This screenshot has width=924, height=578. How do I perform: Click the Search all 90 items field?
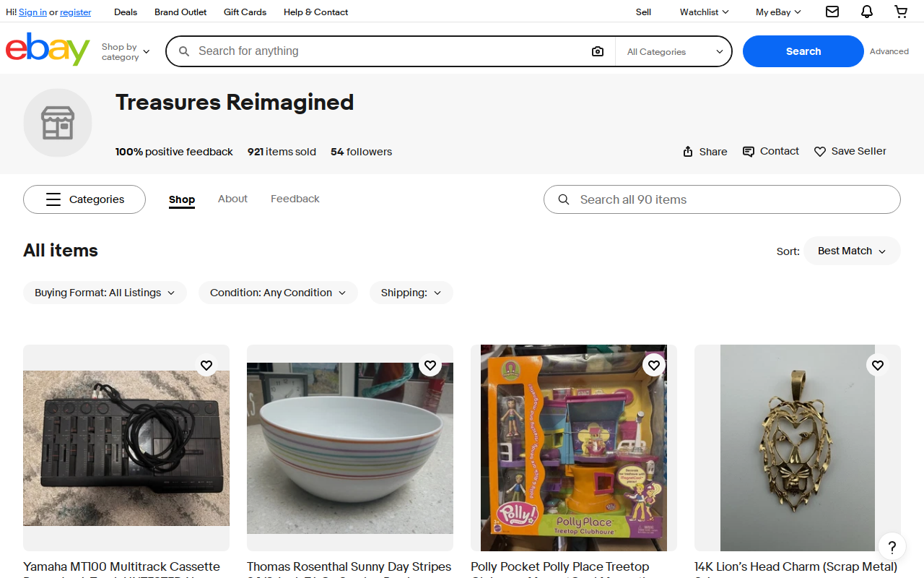tap(722, 199)
